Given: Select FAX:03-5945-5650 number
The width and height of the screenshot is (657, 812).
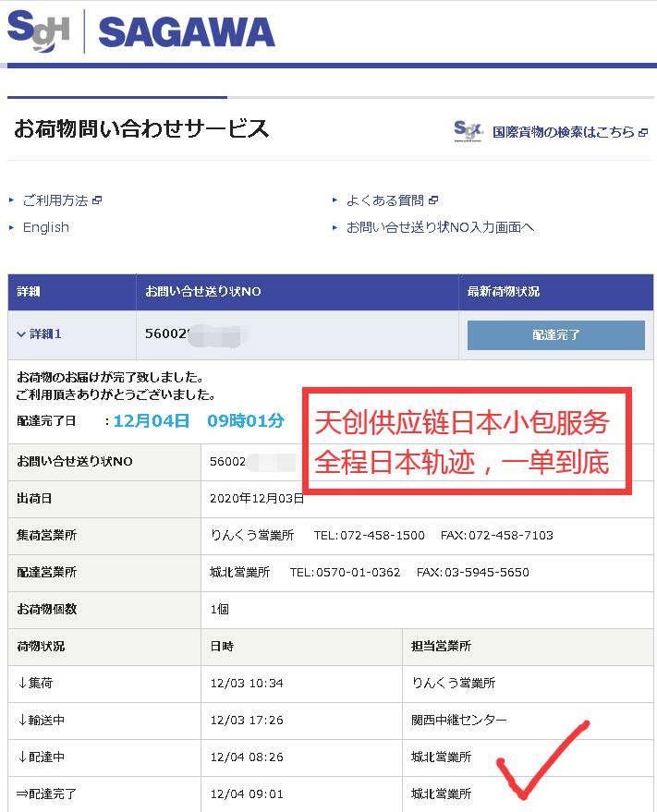Looking at the screenshot, I should click(x=473, y=572).
